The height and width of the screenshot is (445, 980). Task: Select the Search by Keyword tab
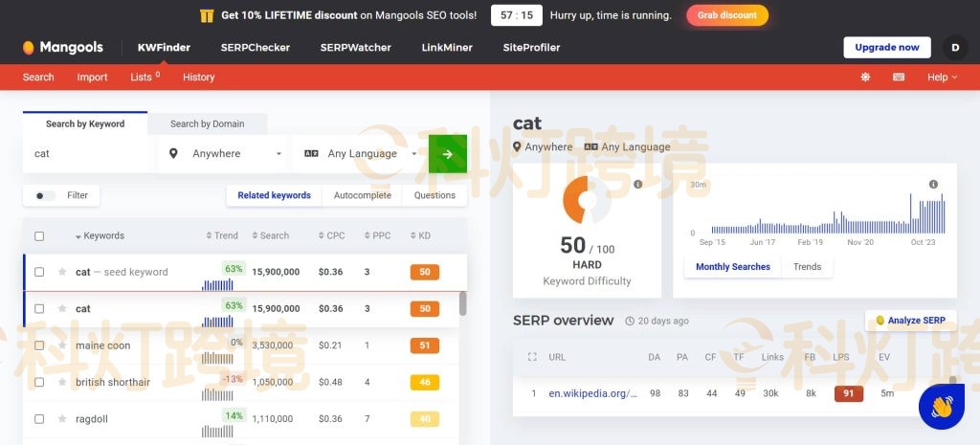pos(85,123)
